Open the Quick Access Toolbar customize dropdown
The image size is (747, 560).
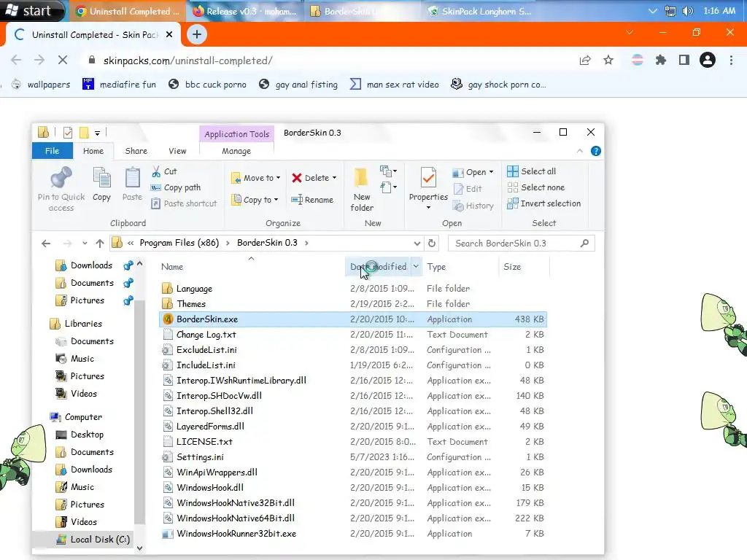pyautogui.click(x=97, y=133)
